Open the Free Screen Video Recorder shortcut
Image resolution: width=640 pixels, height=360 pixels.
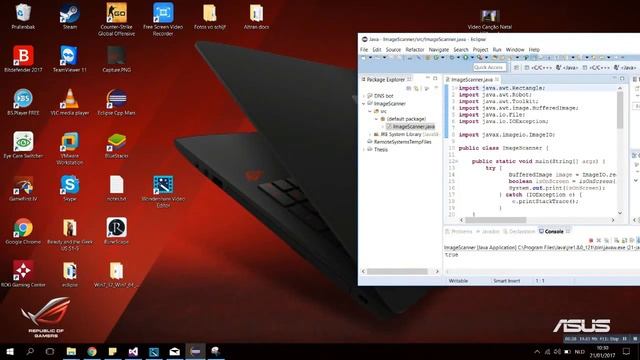point(163,19)
